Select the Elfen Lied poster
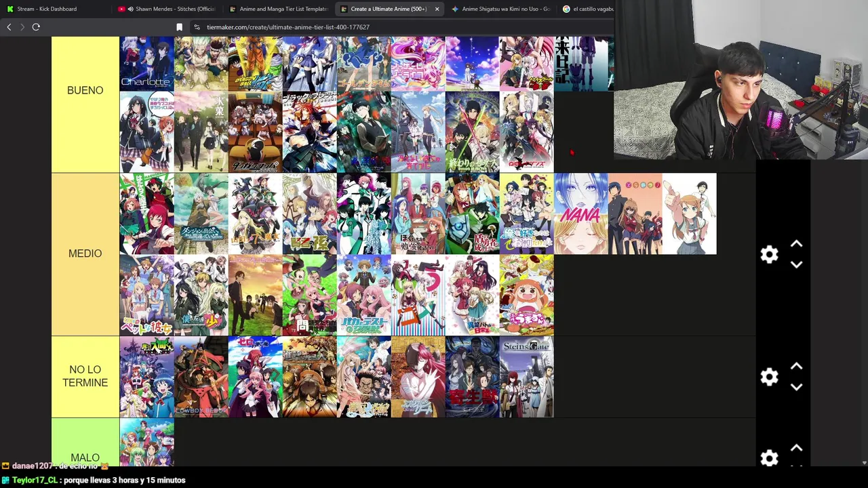 [418, 377]
